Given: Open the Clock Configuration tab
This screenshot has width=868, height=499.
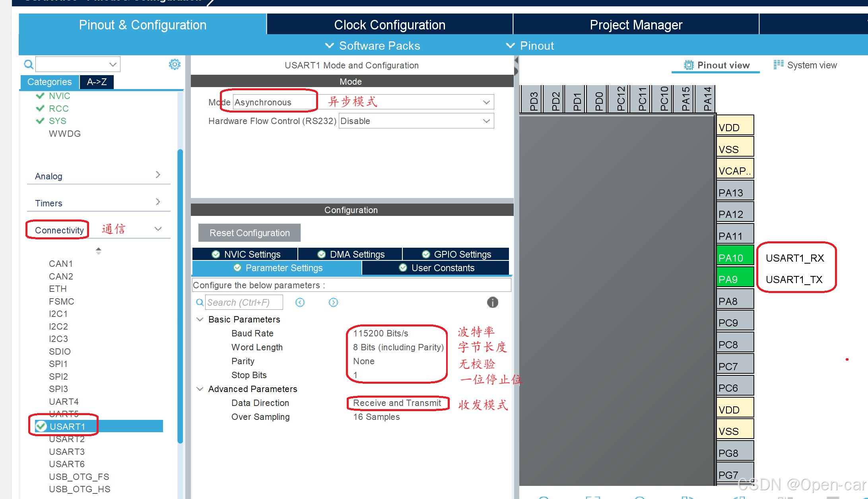Looking at the screenshot, I should click(x=389, y=25).
